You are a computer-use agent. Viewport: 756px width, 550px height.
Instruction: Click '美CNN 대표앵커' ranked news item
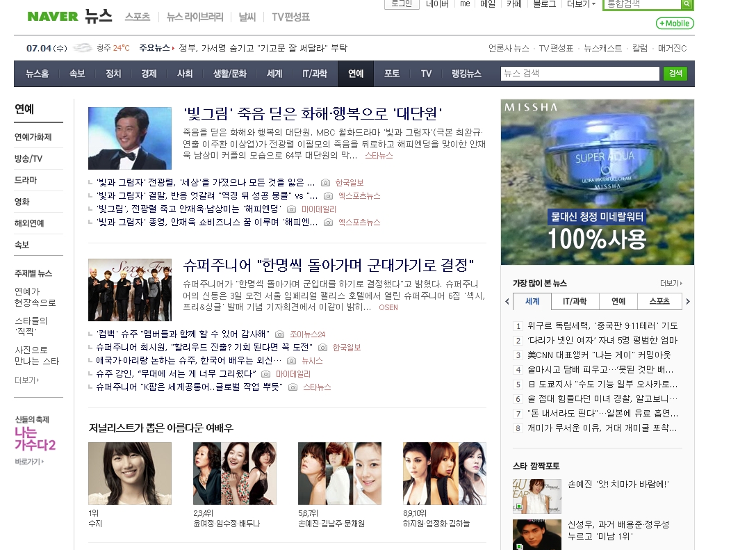pos(599,355)
